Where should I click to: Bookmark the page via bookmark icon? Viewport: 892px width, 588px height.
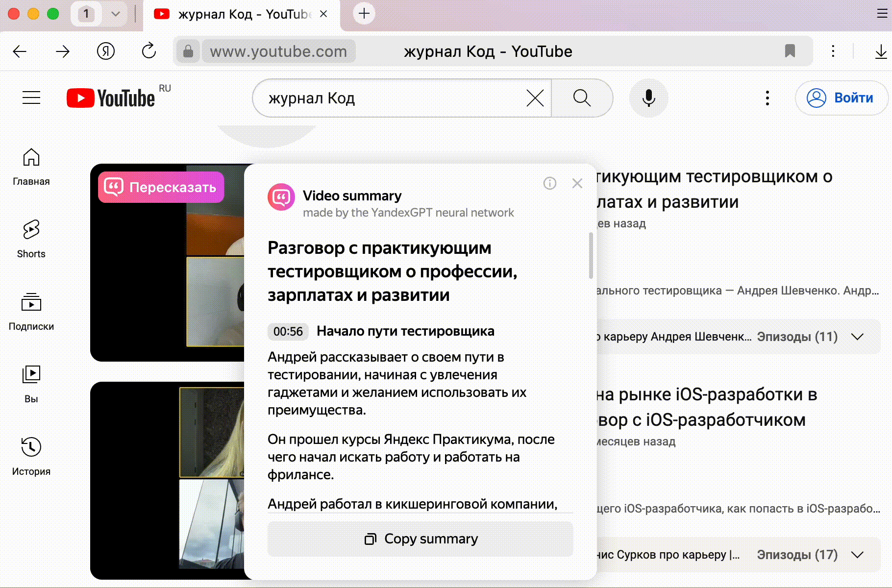coord(790,51)
